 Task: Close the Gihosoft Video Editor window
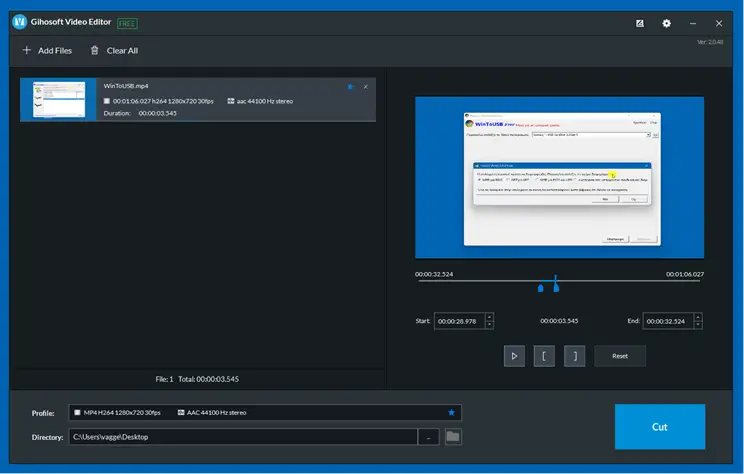point(719,23)
